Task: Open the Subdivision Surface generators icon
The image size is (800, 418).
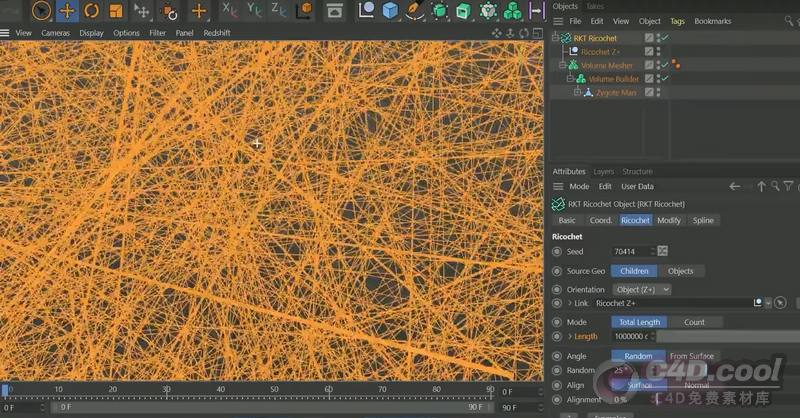Action: pos(439,10)
